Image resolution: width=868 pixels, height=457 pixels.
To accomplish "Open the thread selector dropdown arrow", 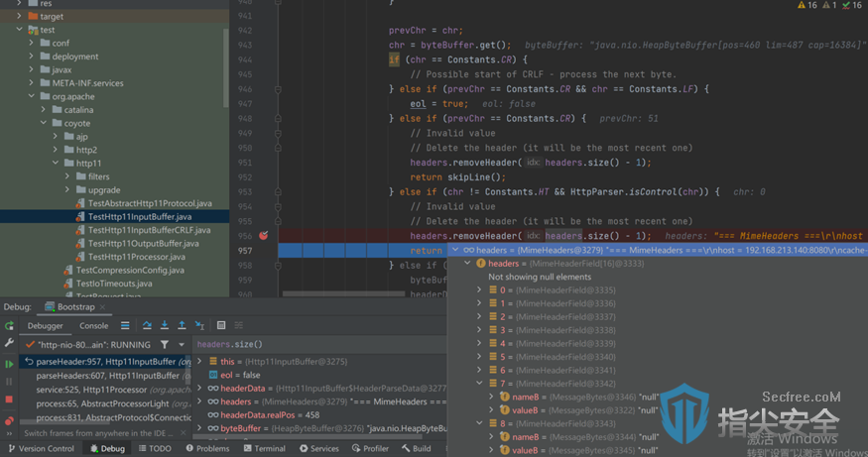I will [182, 345].
